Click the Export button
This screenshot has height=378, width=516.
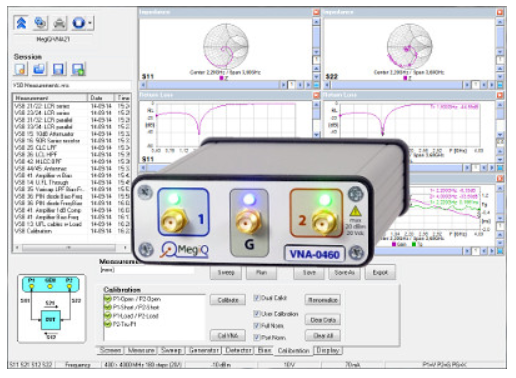pos(380,273)
